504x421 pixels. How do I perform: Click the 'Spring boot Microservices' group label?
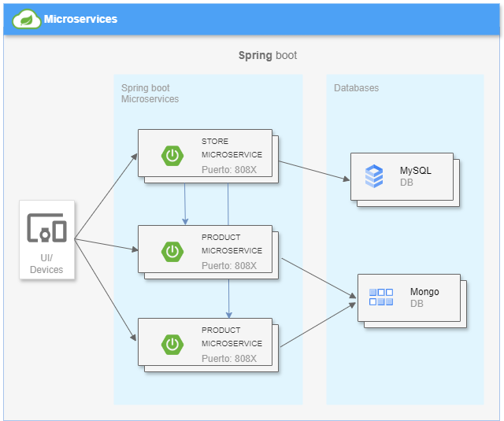pyautogui.click(x=150, y=94)
